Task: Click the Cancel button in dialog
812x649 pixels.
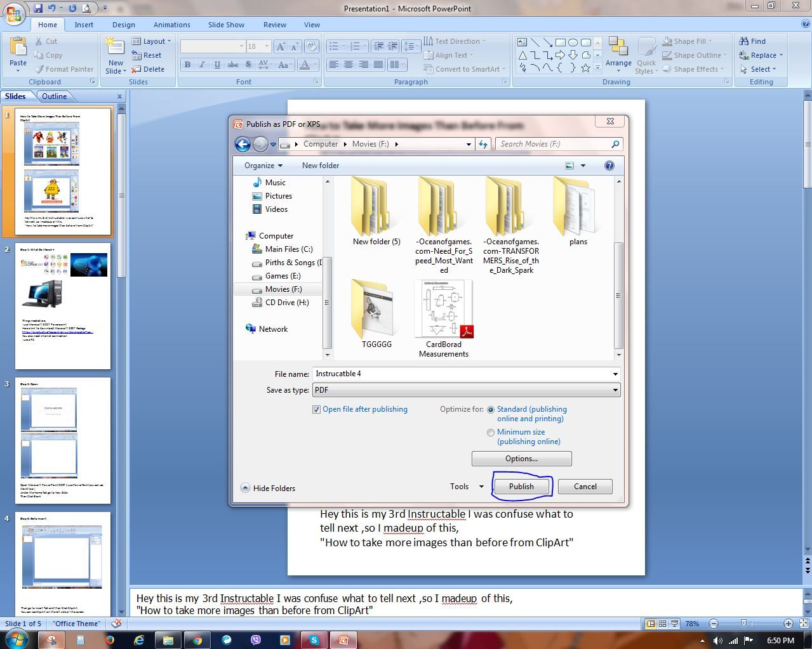Action: [x=585, y=487]
